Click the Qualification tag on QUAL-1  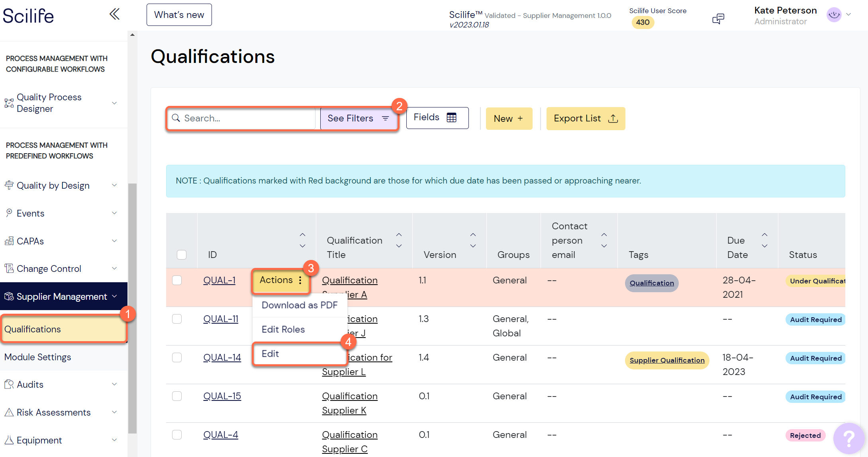pos(652,283)
